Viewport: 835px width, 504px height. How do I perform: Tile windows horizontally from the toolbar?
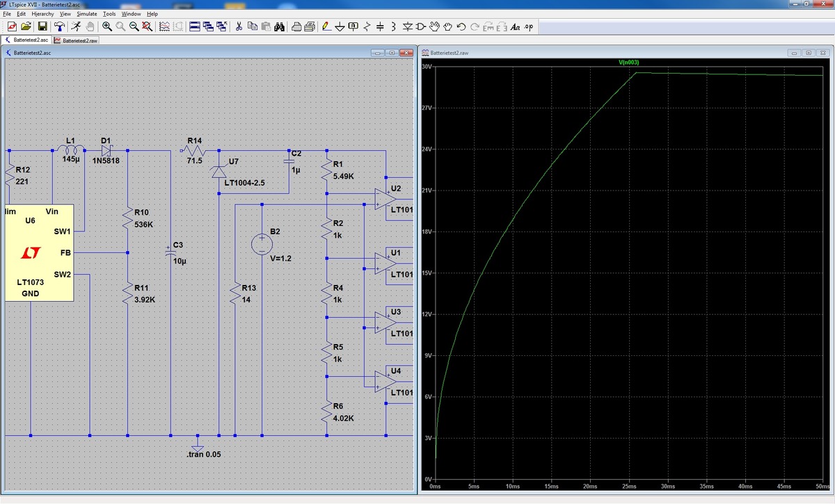click(195, 26)
